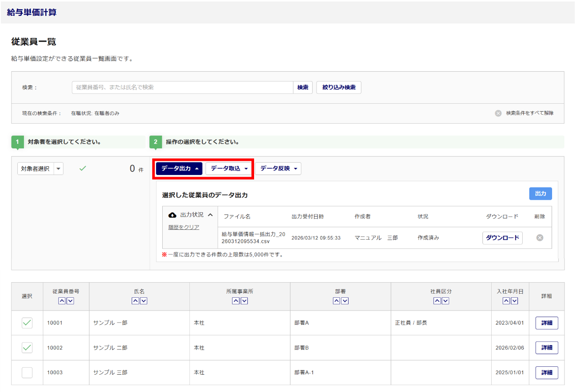This screenshot has height=392, width=576.
Task: Expand the データ取込 dropdown menu
Action: click(x=229, y=169)
